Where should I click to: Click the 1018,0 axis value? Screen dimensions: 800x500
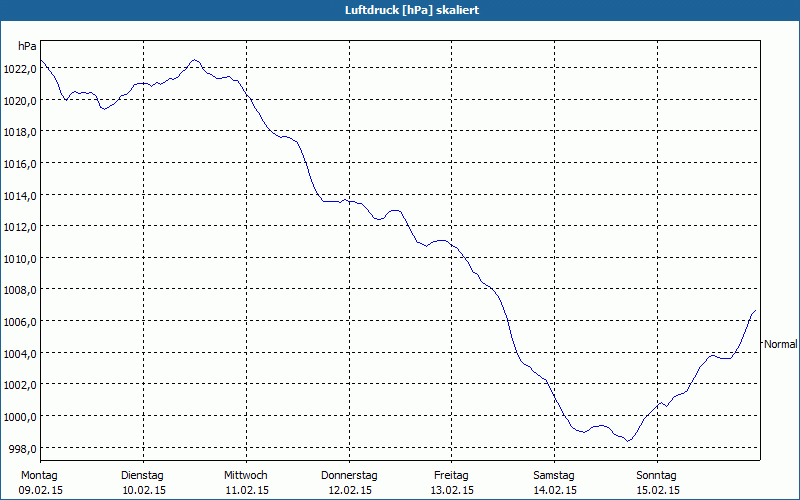coord(20,133)
